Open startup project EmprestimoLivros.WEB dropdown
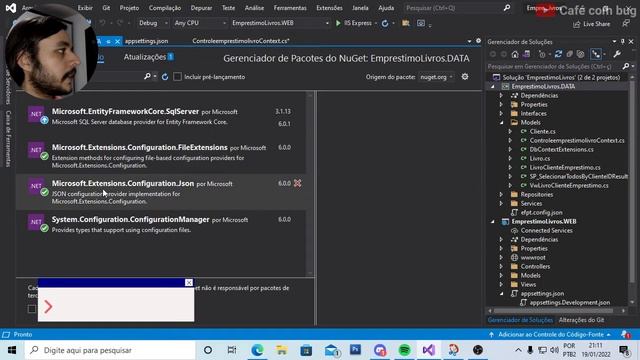The height and width of the screenshot is (360, 640). tap(280, 23)
